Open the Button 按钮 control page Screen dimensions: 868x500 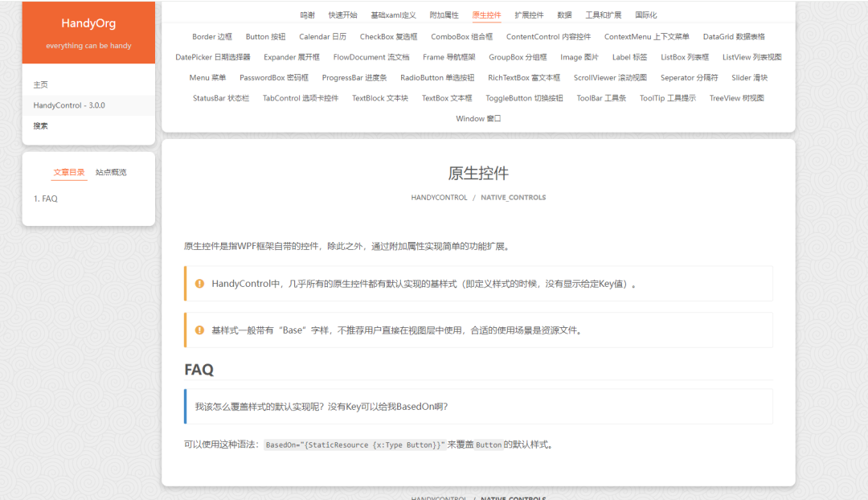tap(265, 37)
